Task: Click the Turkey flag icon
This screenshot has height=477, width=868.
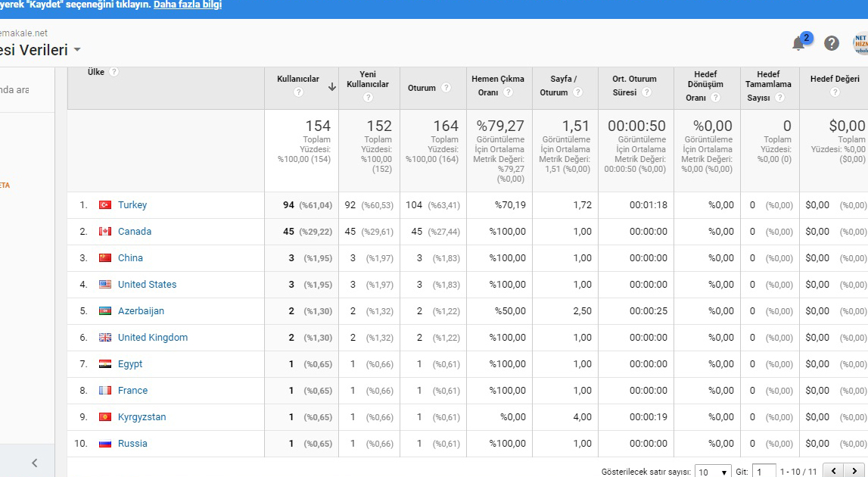Action: click(x=105, y=205)
